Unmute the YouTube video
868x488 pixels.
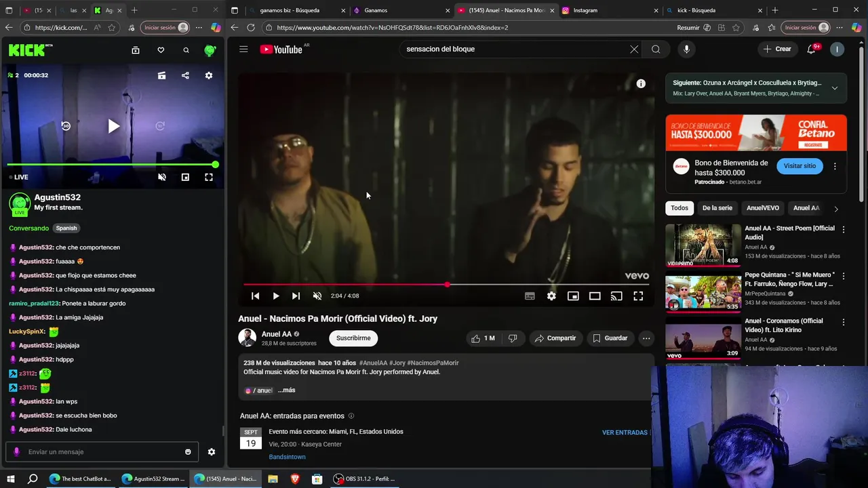(317, 296)
